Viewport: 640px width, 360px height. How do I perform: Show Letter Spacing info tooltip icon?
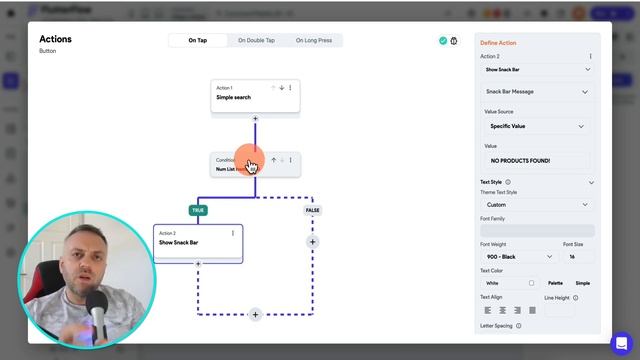[518, 326]
